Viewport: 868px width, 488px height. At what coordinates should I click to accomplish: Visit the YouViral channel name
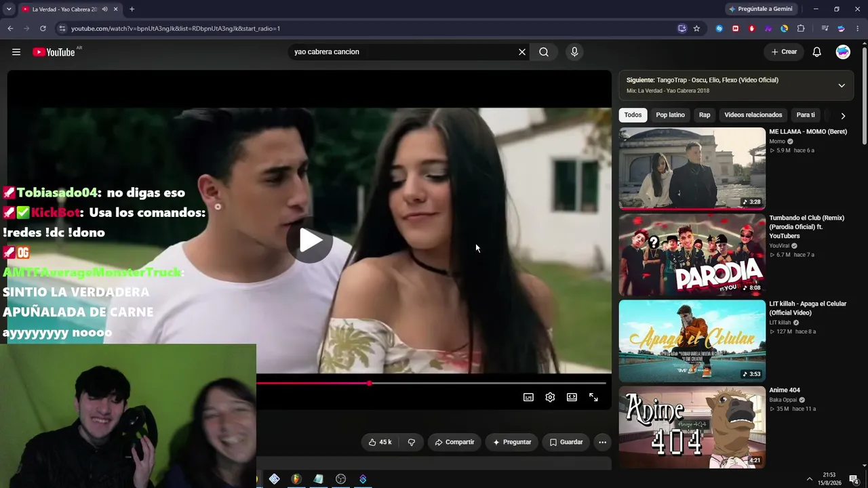pyautogui.click(x=780, y=246)
